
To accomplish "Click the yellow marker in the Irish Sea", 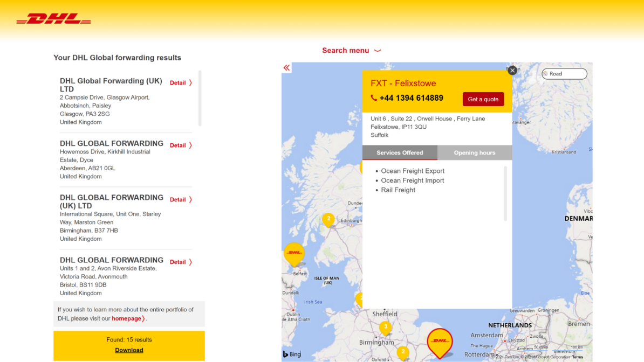I will (x=359, y=300).
